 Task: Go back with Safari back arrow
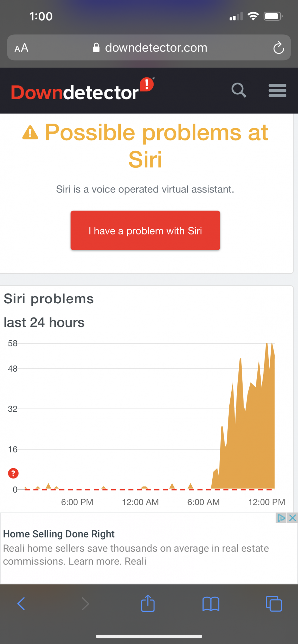tap(21, 604)
